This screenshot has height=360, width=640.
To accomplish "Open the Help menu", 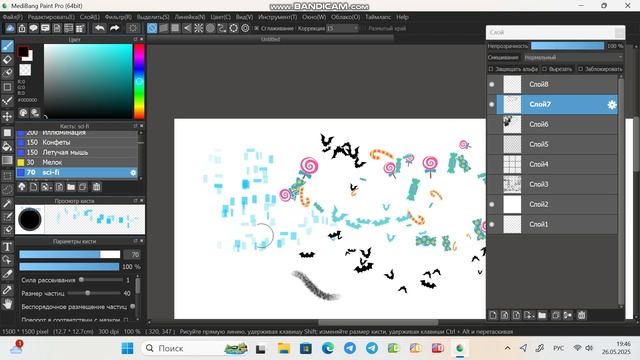I will click(402, 17).
